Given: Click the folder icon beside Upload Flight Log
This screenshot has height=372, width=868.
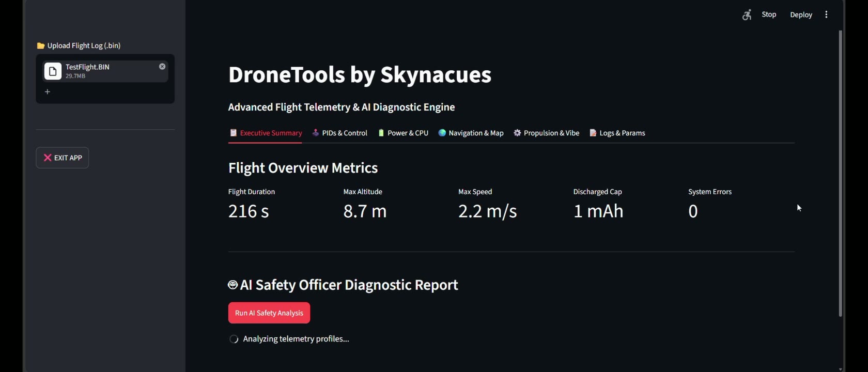Looking at the screenshot, I should [41, 45].
